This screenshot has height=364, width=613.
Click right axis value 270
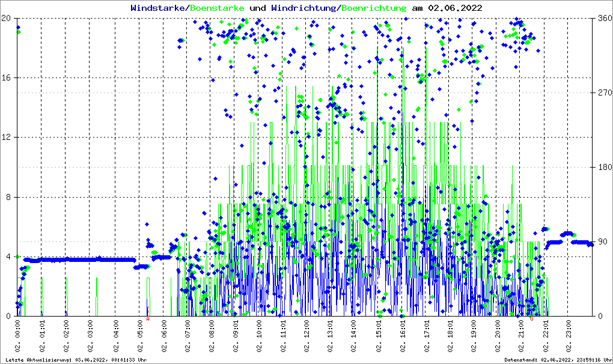[x=605, y=93]
